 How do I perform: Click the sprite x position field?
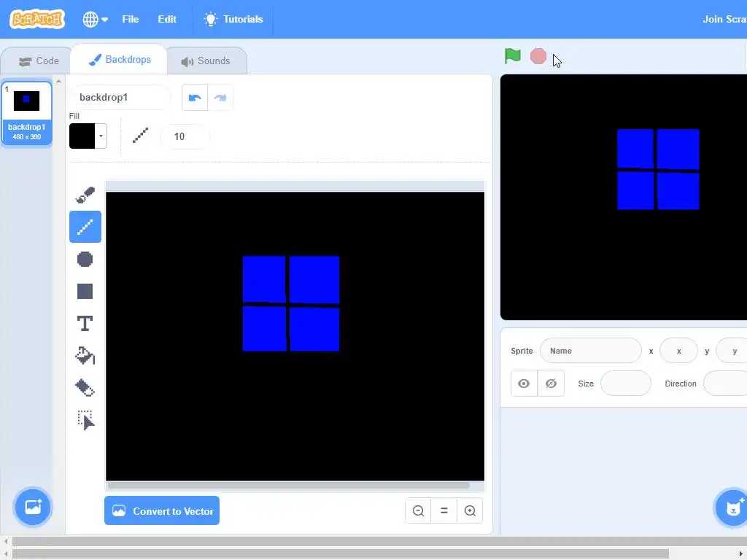click(679, 351)
